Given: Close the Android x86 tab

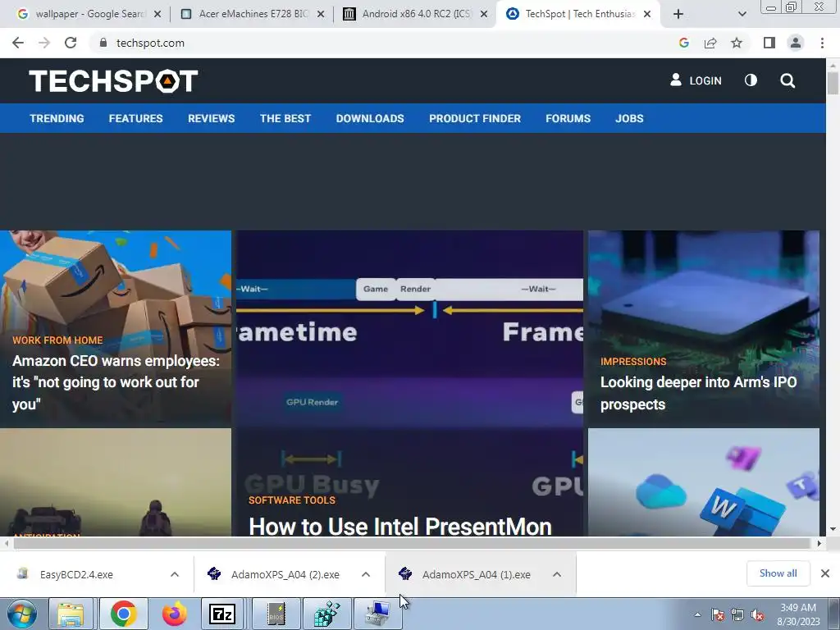Looking at the screenshot, I should pos(484,15).
